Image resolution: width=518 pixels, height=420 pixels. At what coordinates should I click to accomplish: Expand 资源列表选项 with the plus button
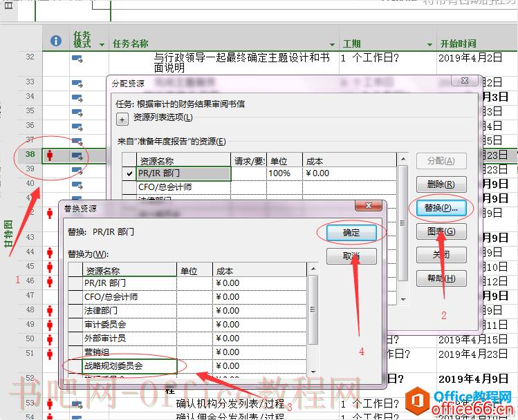point(122,120)
